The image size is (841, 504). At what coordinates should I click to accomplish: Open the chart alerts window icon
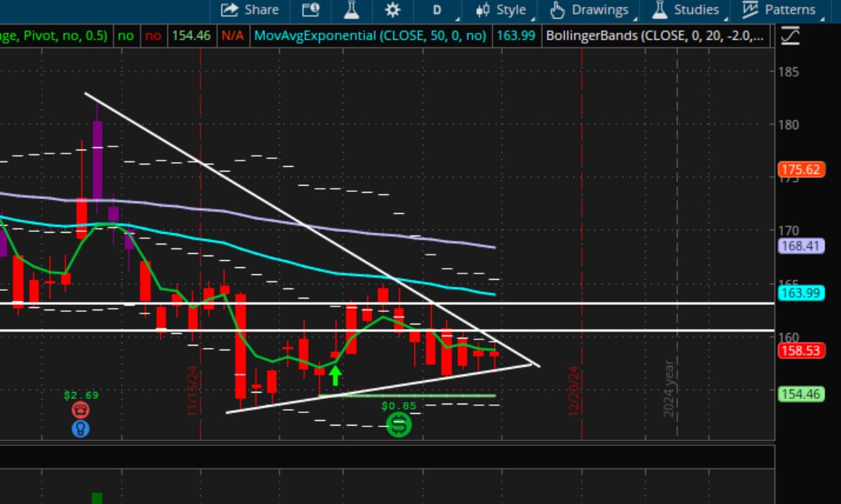pos(311,9)
